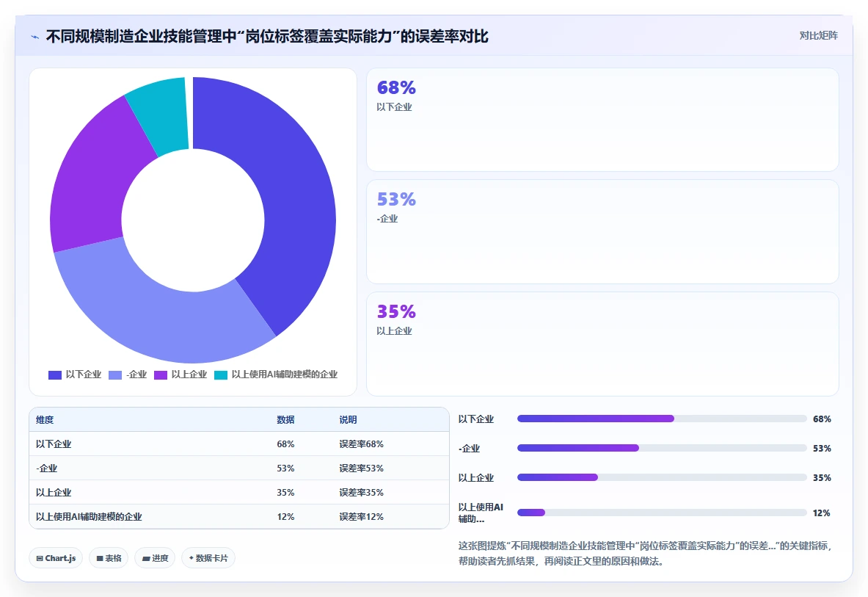The image size is (868, 597).
Task: Click the 误差率12% description cell
Action: [362, 517]
